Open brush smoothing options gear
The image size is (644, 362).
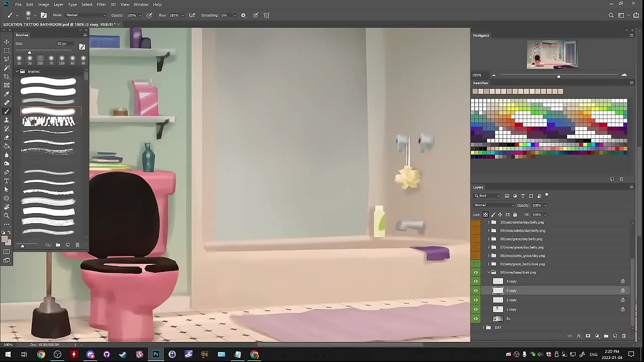(244, 16)
